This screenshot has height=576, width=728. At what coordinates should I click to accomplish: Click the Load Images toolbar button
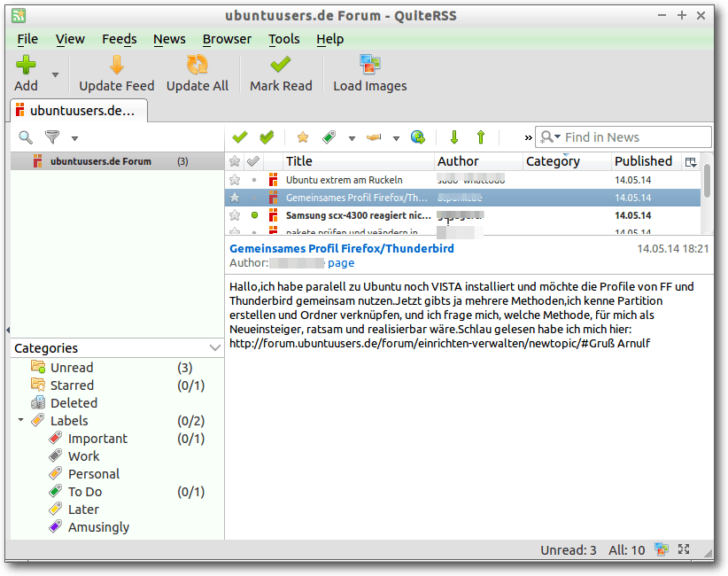tap(369, 74)
